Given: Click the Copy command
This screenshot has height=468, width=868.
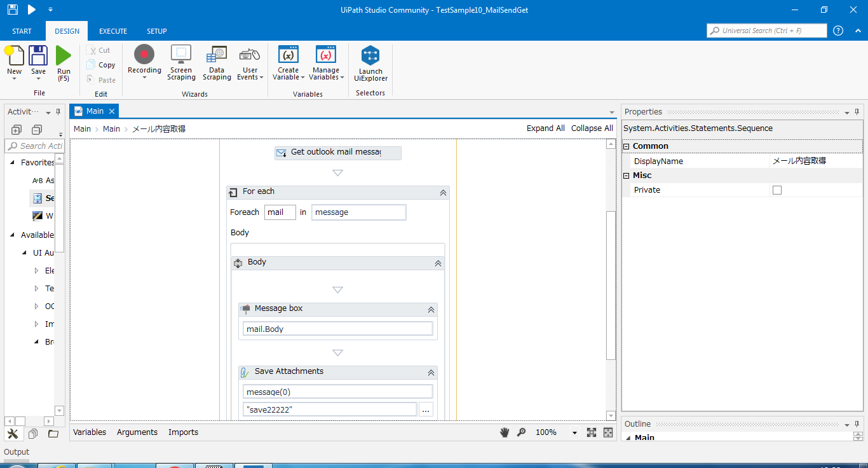Looking at the screenshot, I should click(101, 65).
